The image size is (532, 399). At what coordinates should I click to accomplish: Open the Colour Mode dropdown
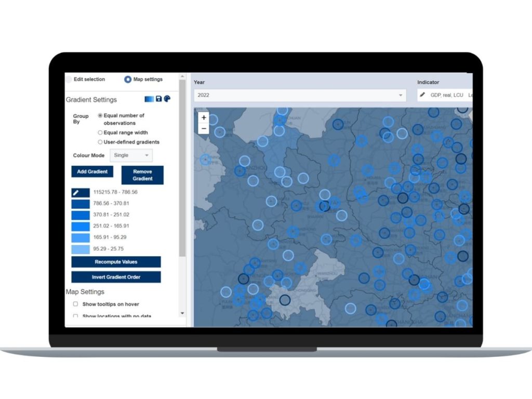pos(131,155)
